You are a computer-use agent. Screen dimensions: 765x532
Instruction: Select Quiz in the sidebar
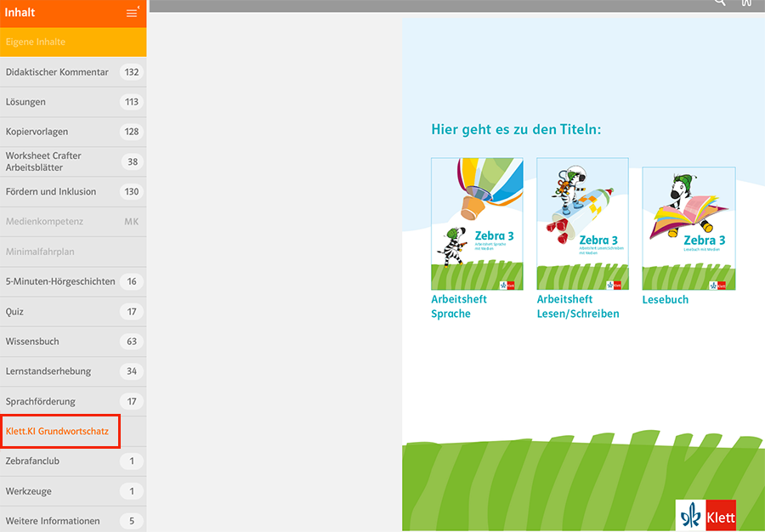tap(73, 312)
